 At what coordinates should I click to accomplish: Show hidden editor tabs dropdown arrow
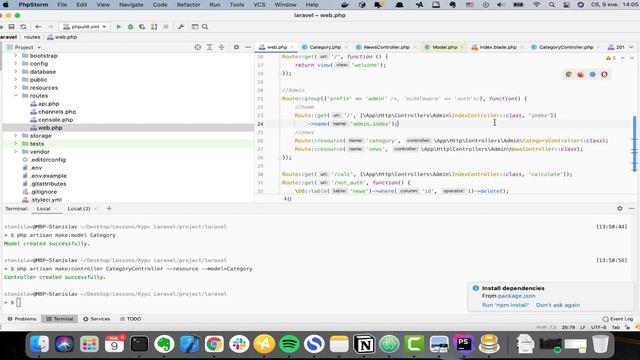(631, 47)
